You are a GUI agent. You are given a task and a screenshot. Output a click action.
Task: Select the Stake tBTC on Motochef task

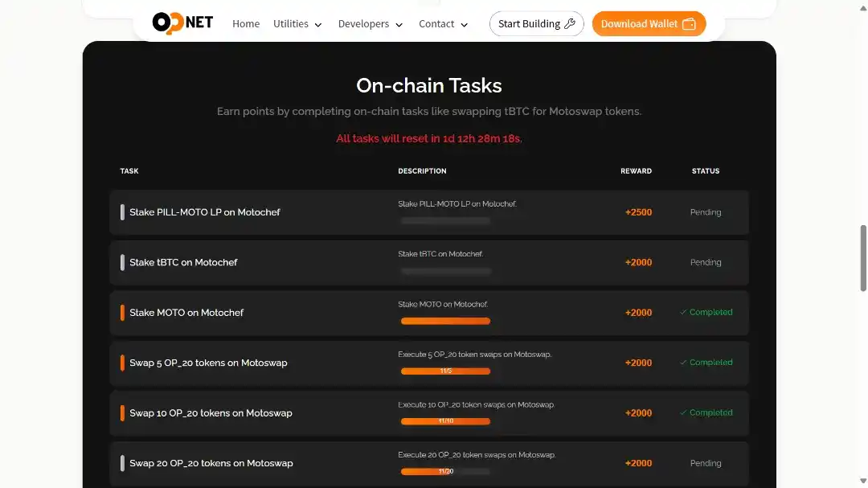tap(183, 262)
